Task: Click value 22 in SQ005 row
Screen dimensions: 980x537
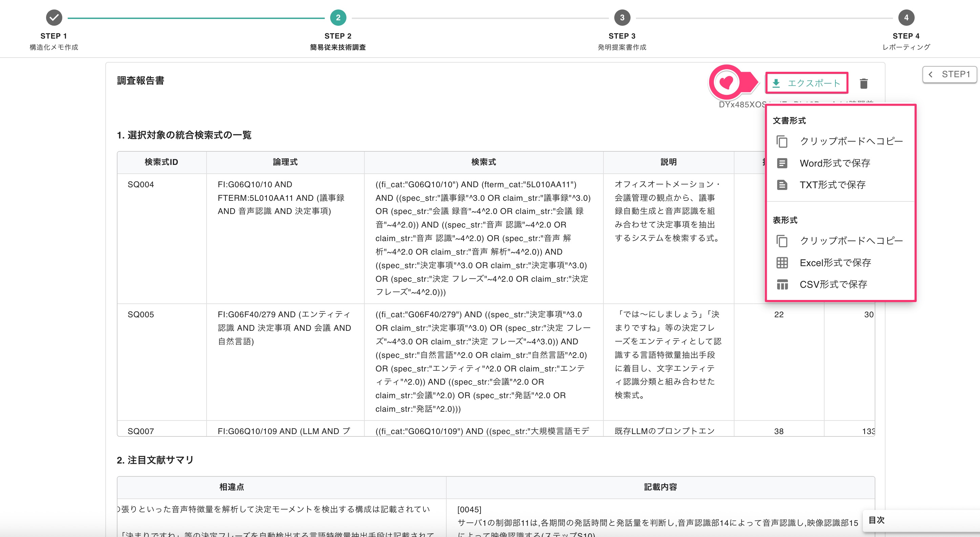Action: click(x=779, y=315)
